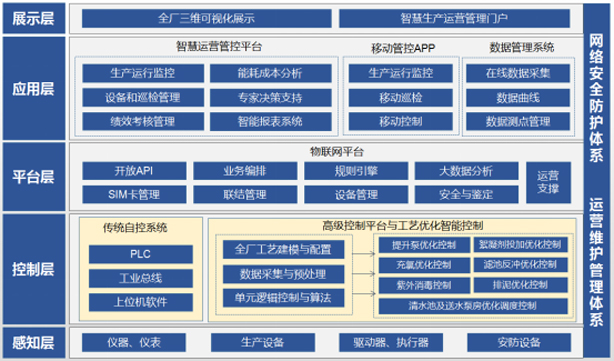
Task: Select the 充氧优化控制 box
Action: click(424, 265)
